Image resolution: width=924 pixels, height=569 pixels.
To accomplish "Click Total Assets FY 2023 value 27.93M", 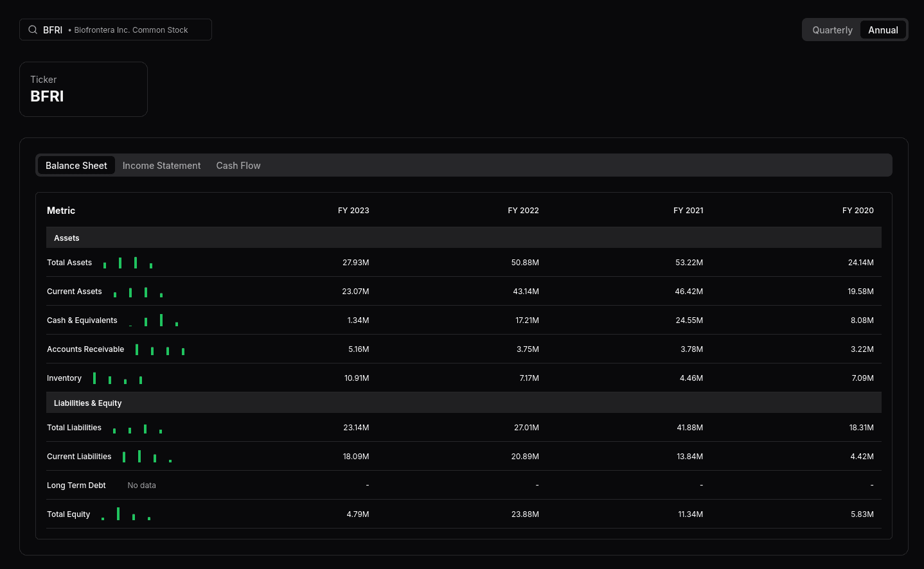I will click(356, 263).
